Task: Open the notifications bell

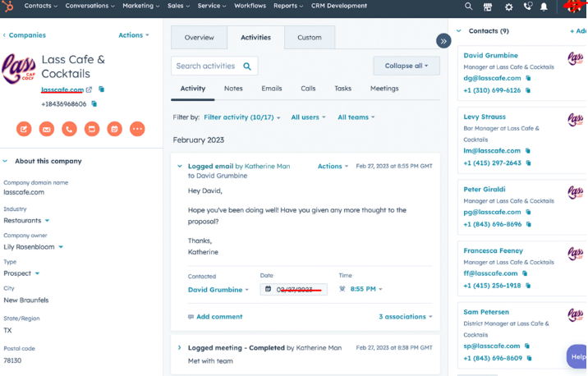Action: tap(544, 7)
